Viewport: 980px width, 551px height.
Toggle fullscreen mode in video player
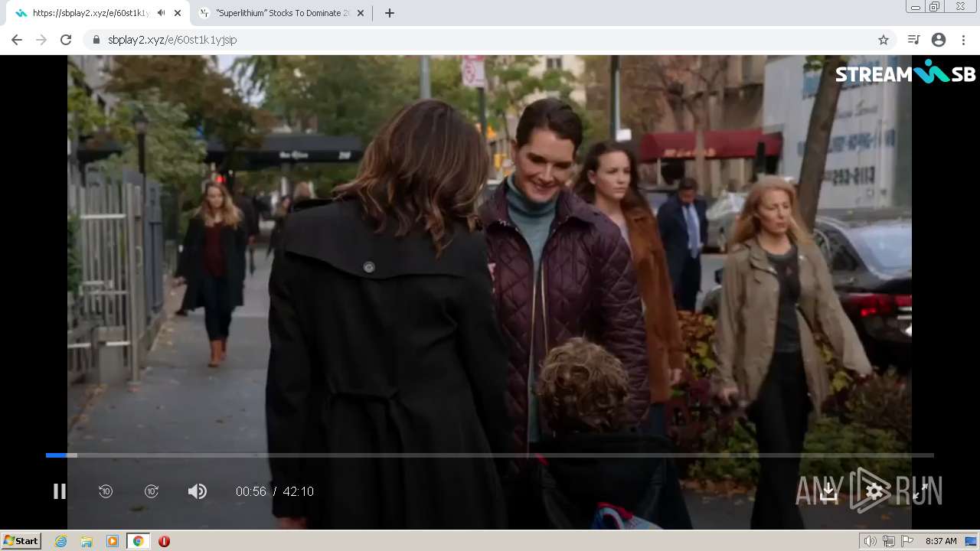tap(920, 492)
